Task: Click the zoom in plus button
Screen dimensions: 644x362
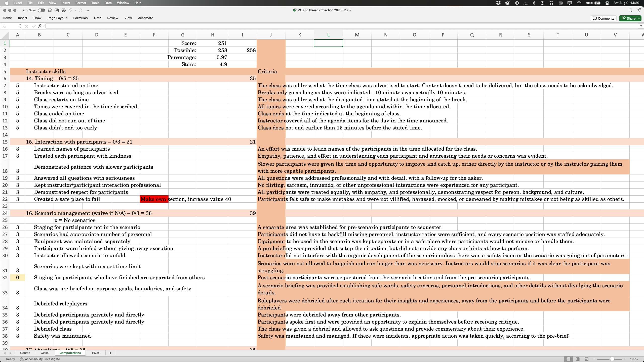Action: (x=625, y=359)
